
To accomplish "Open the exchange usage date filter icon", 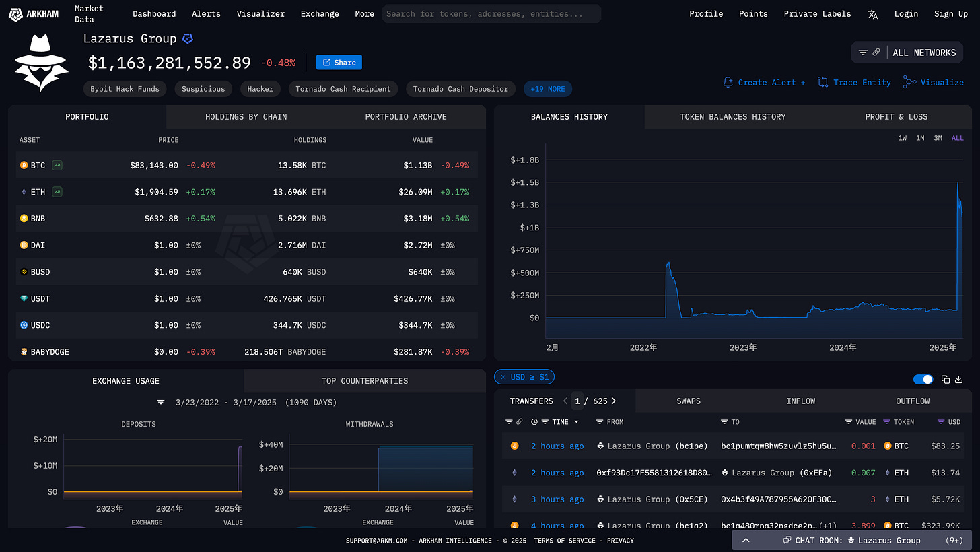I will (161, 402).
